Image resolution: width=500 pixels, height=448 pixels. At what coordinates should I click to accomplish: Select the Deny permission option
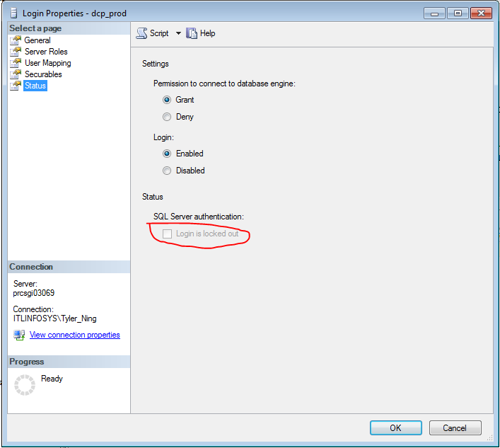[167, 117]
